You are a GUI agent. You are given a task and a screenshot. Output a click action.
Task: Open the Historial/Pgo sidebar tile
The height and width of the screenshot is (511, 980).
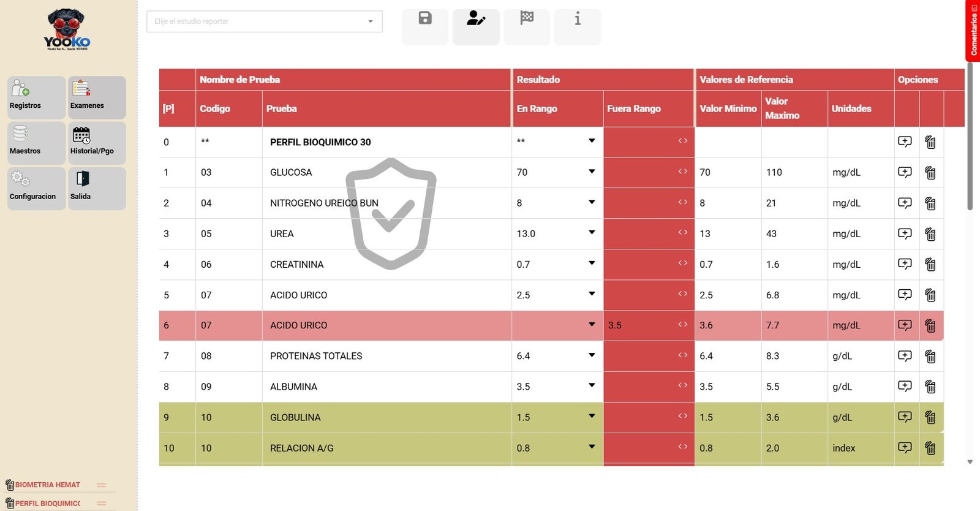coord(97,143)
